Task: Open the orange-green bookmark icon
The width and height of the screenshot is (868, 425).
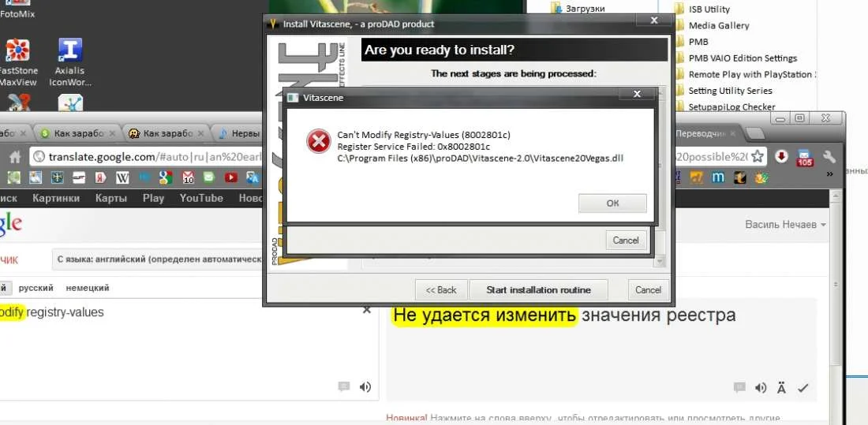Action: (x=761, y=177)
